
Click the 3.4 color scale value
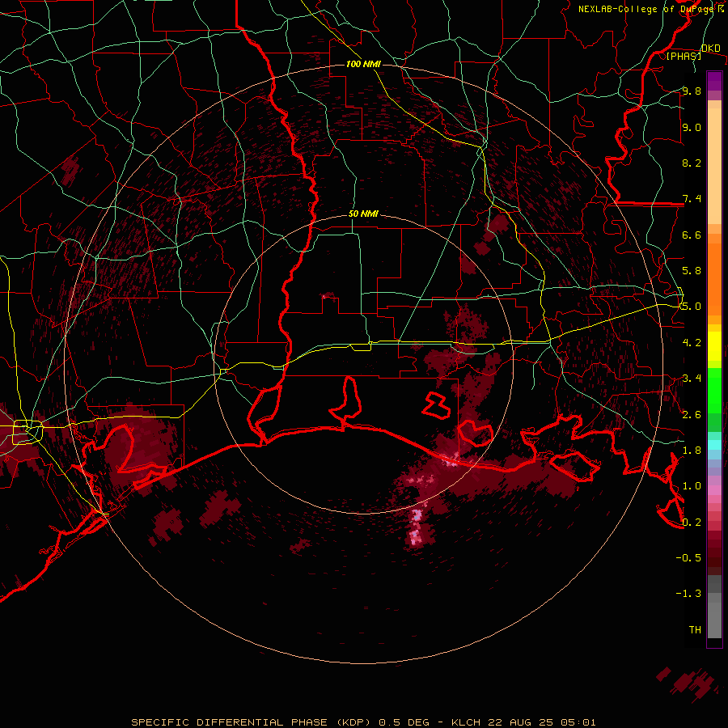coord(692,379)
